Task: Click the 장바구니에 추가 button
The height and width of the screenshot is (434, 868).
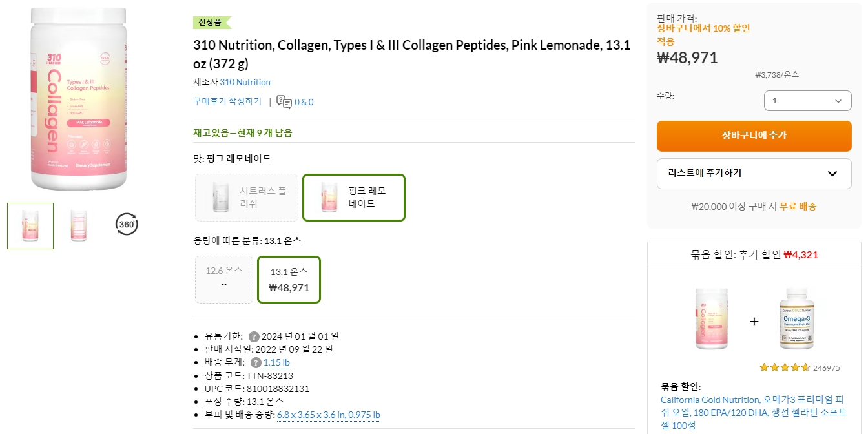Action: 754,136
